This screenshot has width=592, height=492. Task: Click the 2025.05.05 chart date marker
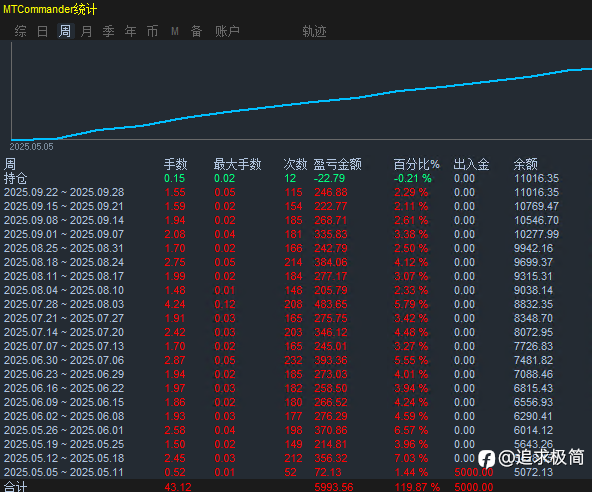[x=31, y=147]
